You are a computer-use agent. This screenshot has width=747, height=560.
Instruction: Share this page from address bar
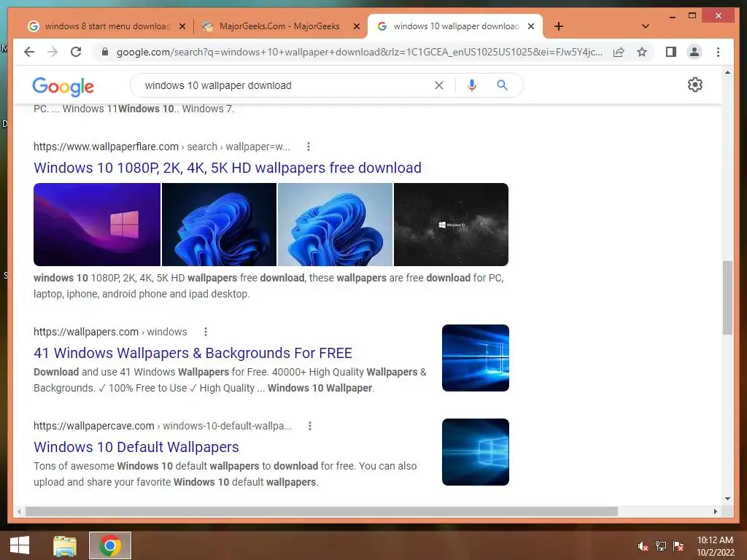[619, 52]
